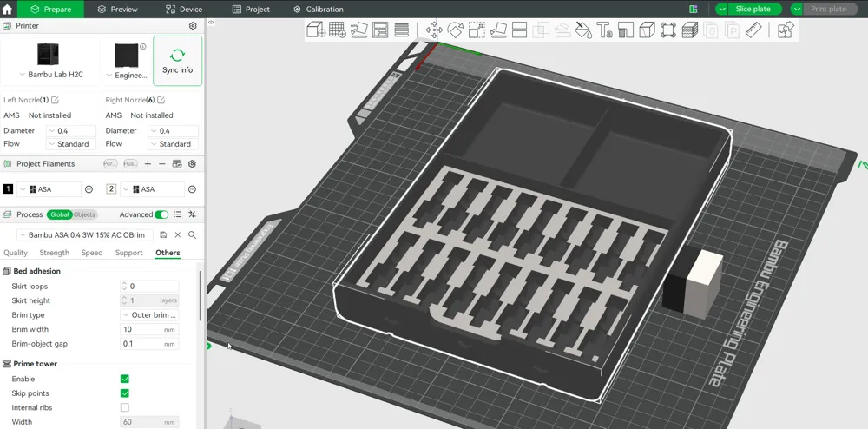Click the Auto orient toolbar icon
The height and width of the screenshot is (429, 868).
[x=358, y=30]
